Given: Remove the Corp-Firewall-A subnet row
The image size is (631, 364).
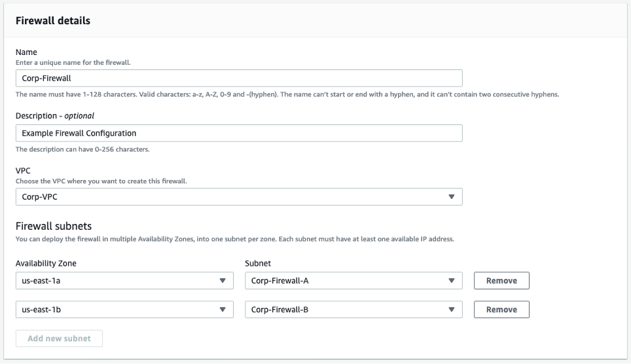Looking at the screenshot, I should pyautogui.click(x=501, y=281).
